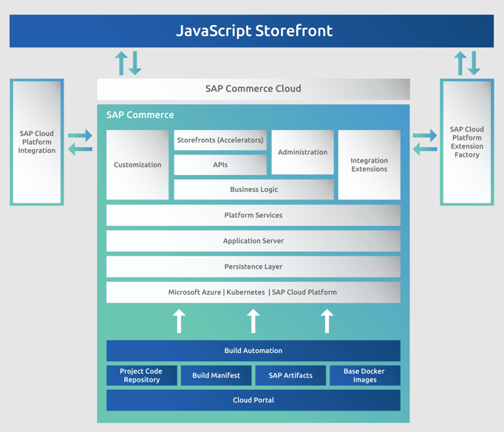Screen dimensions: 504x432
Task: Select the Platform Services layer
Action: coord(253,215)
